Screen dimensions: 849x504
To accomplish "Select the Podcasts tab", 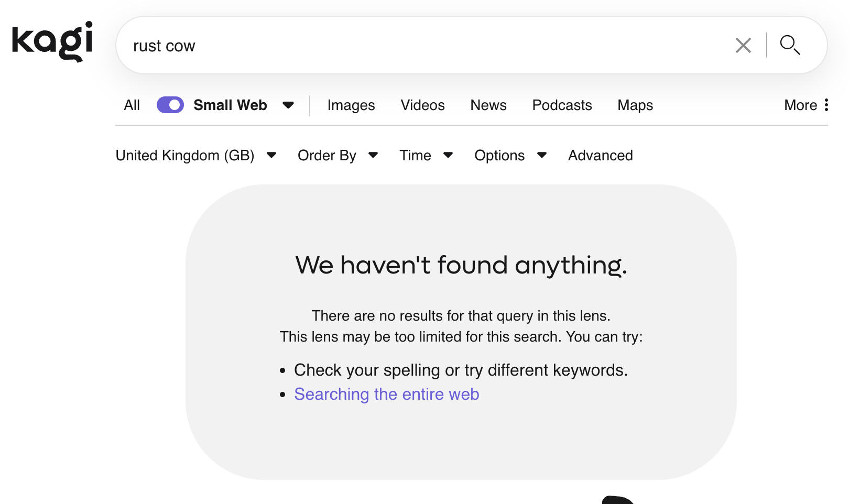I will (562, 105).
